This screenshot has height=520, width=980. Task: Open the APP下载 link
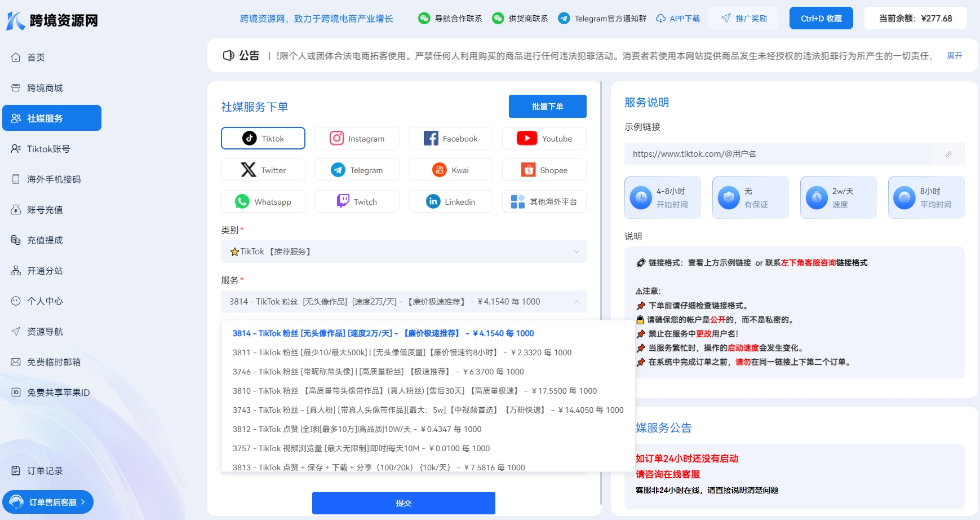coord(678,19)
